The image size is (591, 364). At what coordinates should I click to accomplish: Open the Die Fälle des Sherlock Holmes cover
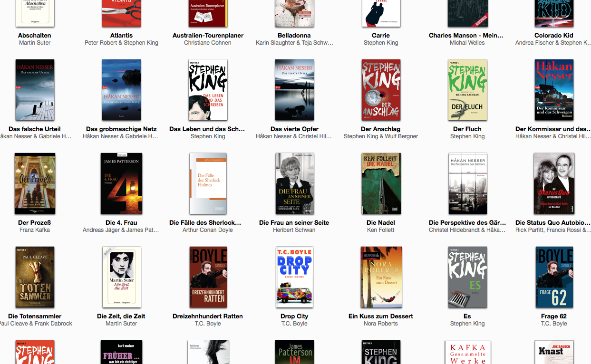pos(208,183)
